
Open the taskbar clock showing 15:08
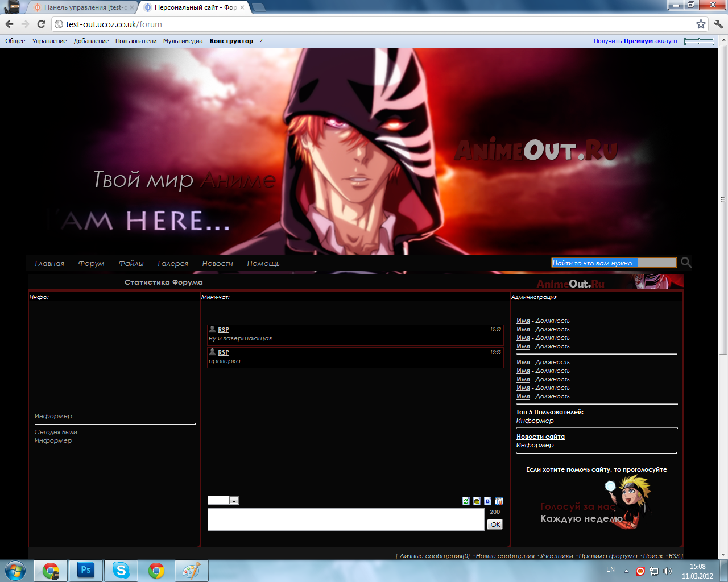tap(697, 571)
